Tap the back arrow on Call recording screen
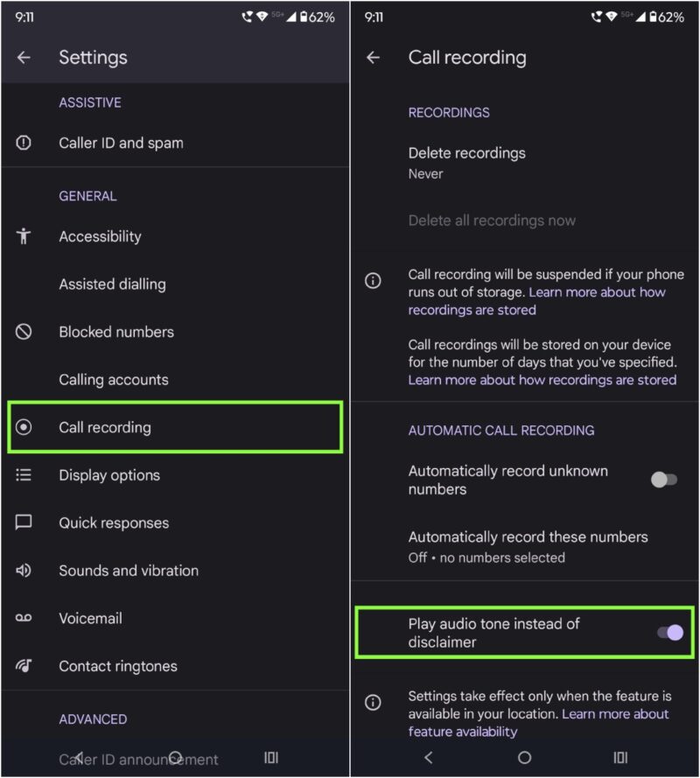700x778 pixels. (x=374, y=58)
